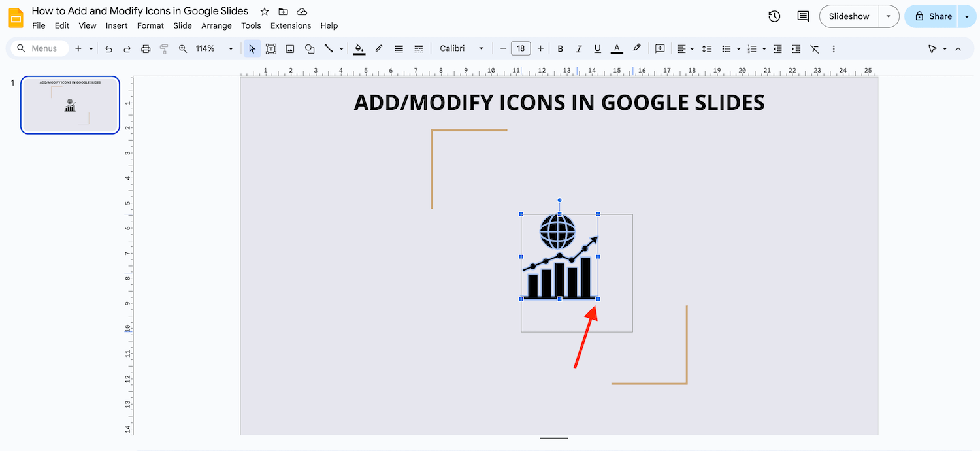
Task: Click the Insert image icon
Action: pos(290,49)
